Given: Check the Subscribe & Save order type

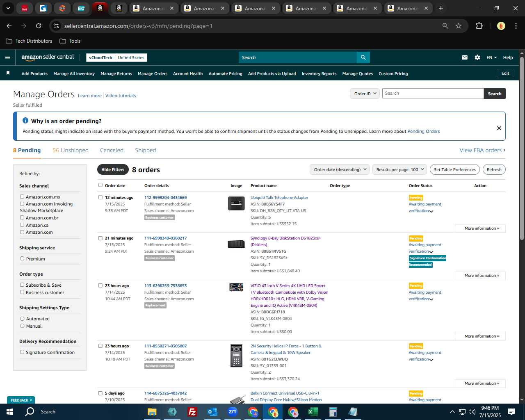Looking at the screenshot, I should point(22,285).
